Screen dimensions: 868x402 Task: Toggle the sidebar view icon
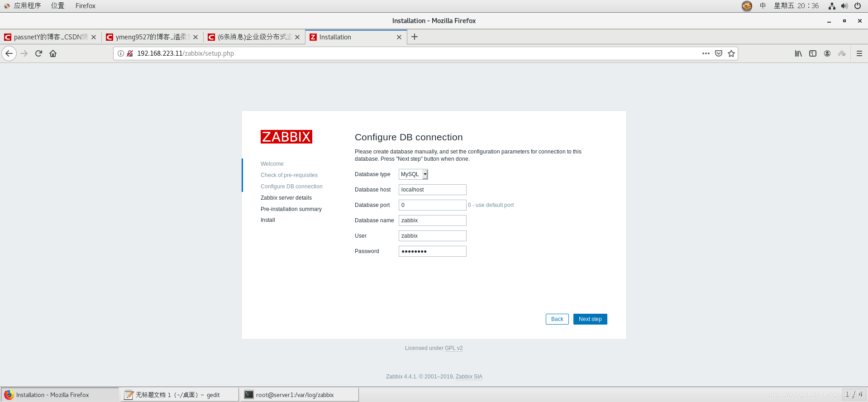pos(813,53)
